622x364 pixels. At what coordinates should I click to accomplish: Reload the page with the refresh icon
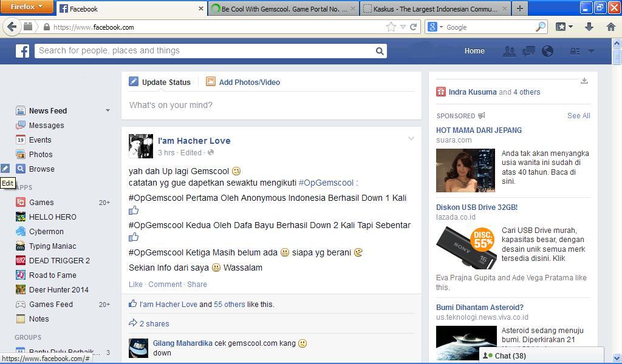413,27
